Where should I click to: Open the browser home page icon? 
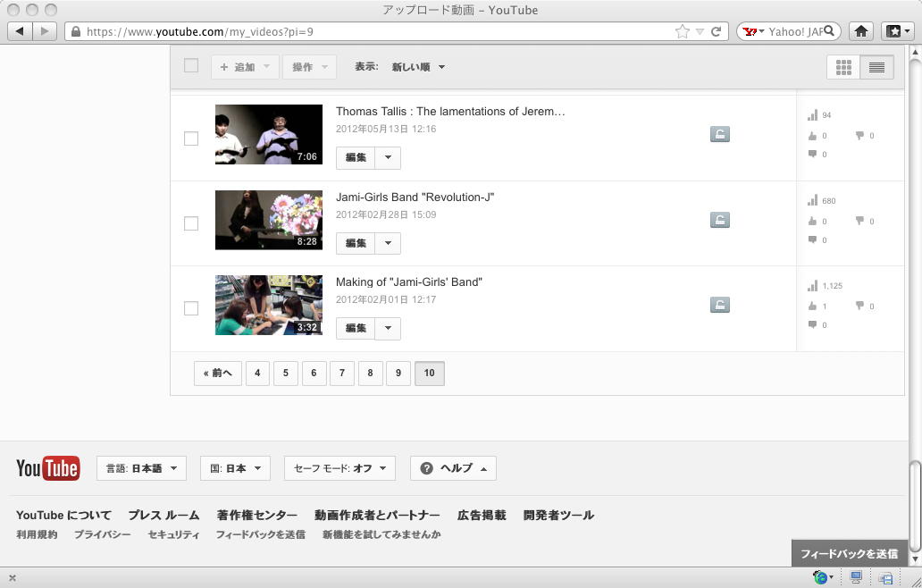pyautogui.click(x=861, y=31)
